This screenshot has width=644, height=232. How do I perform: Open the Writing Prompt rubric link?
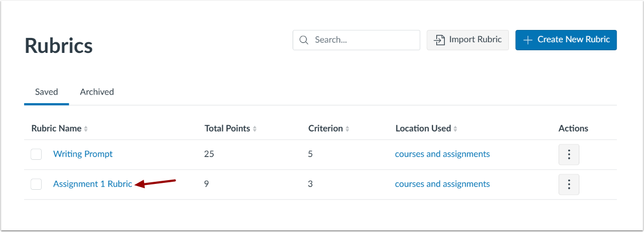(83, 154)
